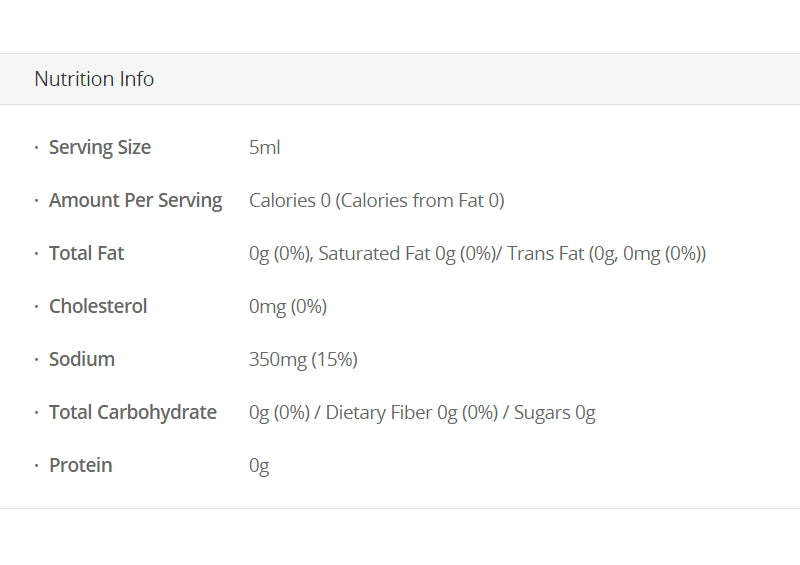This screenshot has width=800, height=565.
Task: Select the Amount Per Serving label
Action: click(135, 201)
